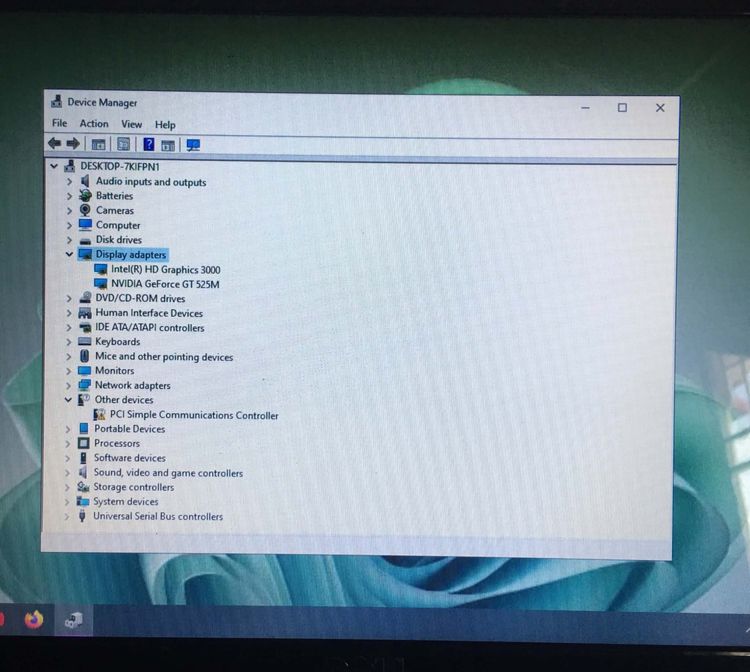Image resolution: width=750 pixels, height=672 pixels.
Task: Expand Human Interface Devices chevron
Action: coord(69,313)
